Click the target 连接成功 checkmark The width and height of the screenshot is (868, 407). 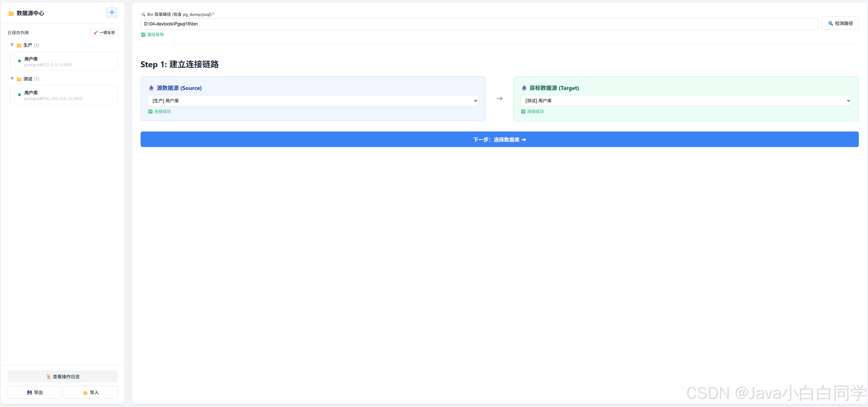[523, 112]
